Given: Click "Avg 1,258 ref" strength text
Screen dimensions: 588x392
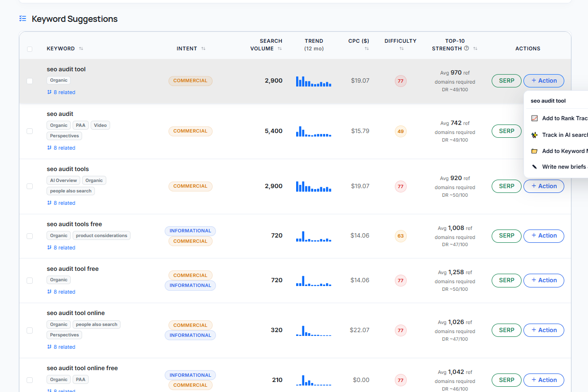Looking at the screenshot, I should pyautogui.click(x=455, y=272).
